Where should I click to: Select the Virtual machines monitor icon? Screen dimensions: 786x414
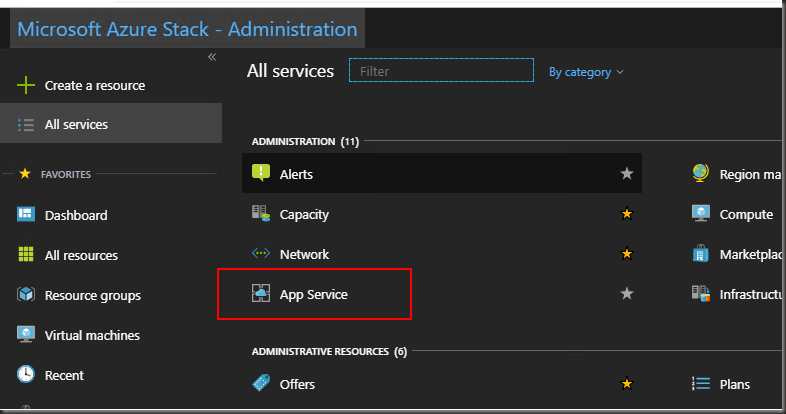tap(27, 335)
